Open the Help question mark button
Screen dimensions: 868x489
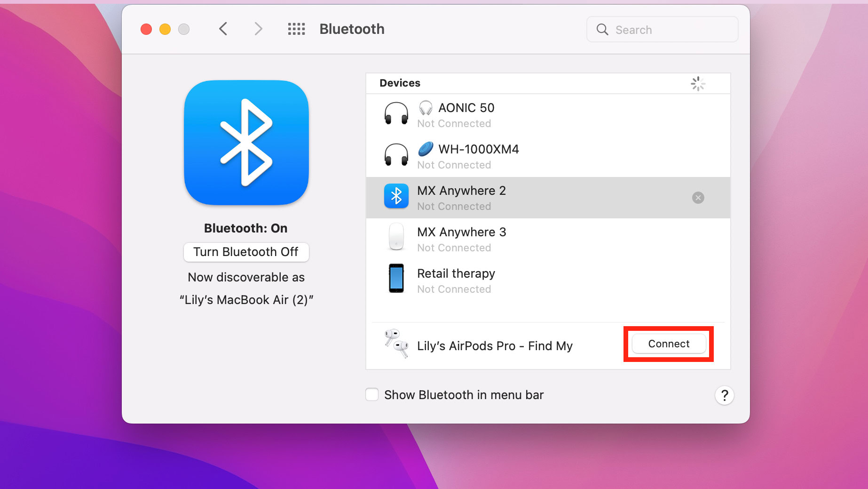[725, 395]
